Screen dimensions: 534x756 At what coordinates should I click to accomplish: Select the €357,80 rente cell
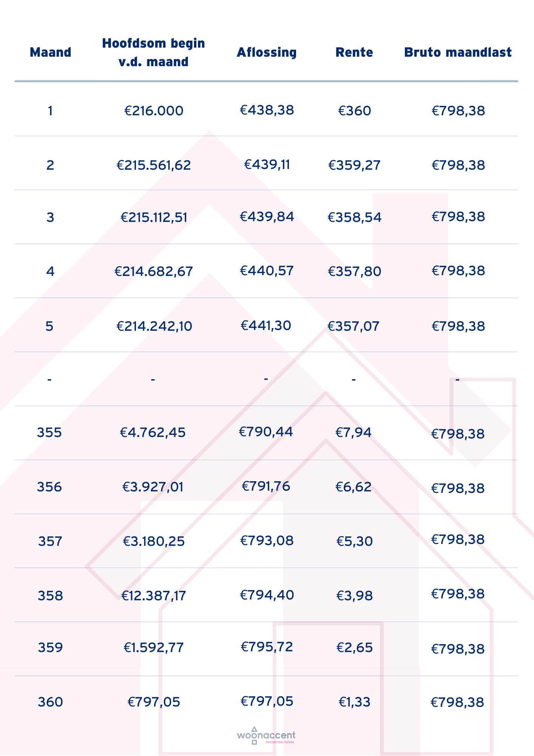click(354, 271)
